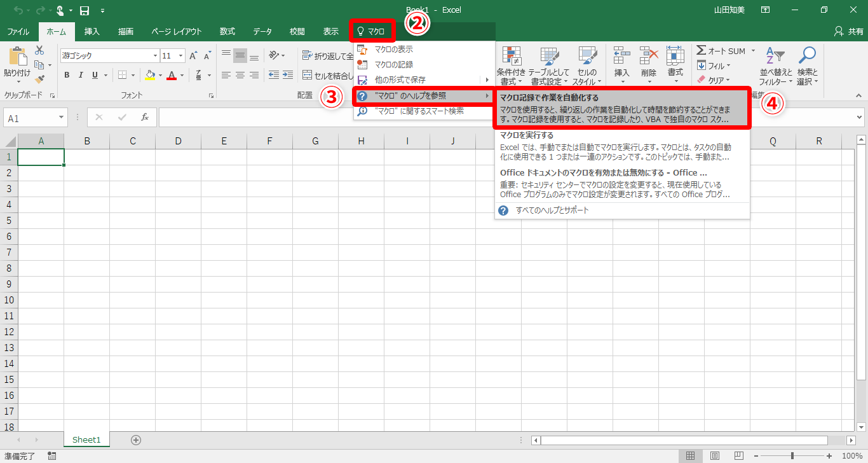Switch to the Insert (挿入) tab
Viewport: 868px width, 463px height.
coord(92,31)
